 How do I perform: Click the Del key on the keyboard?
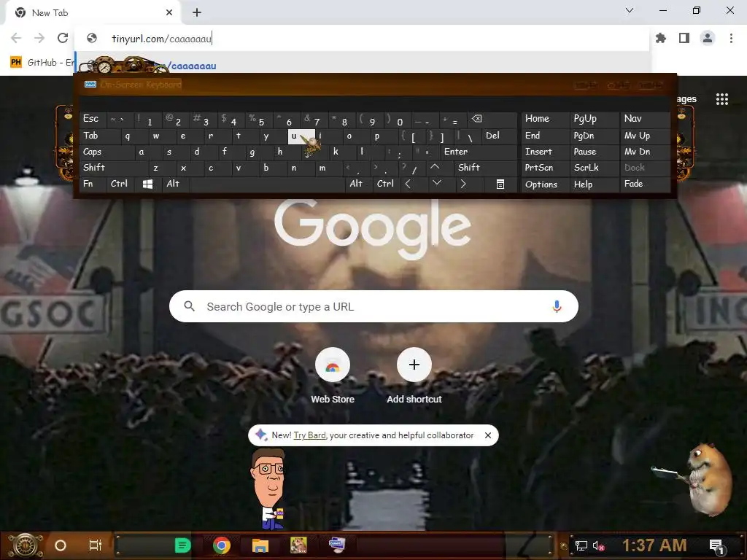tap(499, 136)
